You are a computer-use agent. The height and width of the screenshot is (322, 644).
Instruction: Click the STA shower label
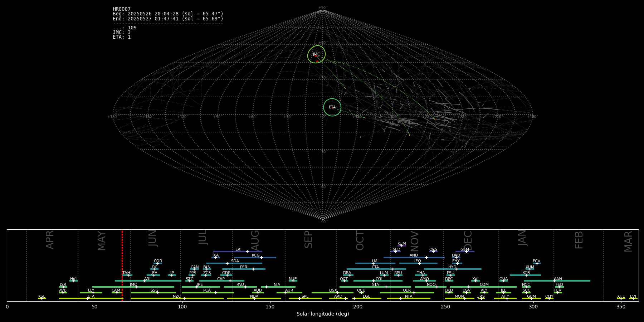tap(376, 284)
